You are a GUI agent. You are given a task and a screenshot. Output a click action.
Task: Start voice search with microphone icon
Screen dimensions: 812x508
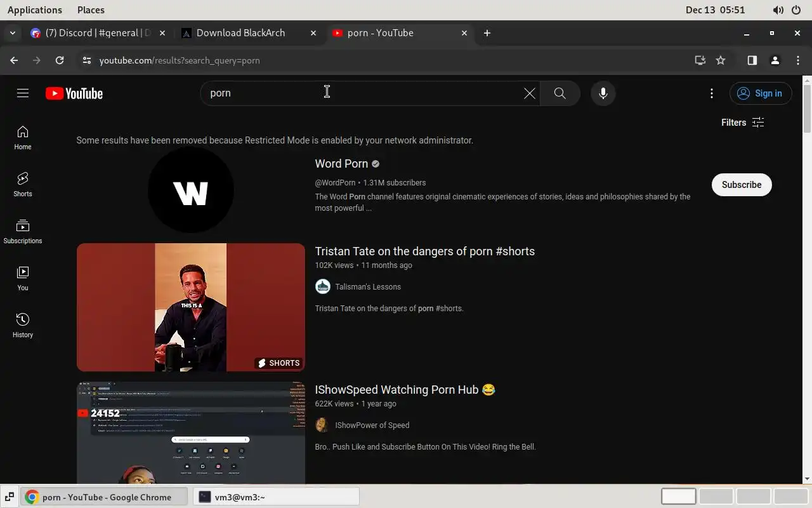[x=603, y=93]
